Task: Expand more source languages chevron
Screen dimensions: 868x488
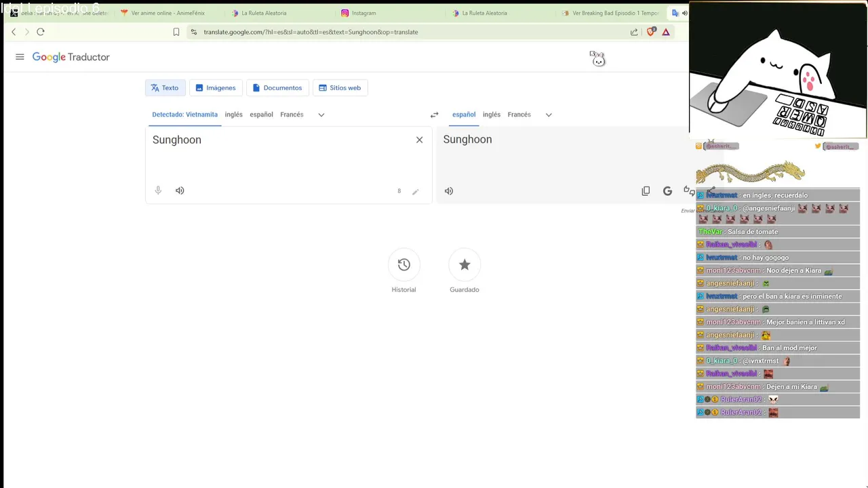Action: (321, 115)
